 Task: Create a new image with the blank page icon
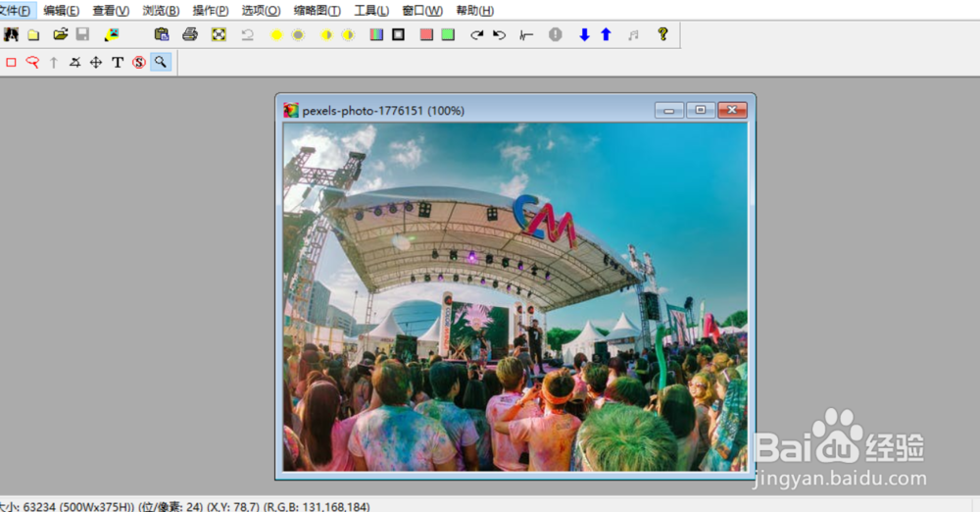click(33, 35)
